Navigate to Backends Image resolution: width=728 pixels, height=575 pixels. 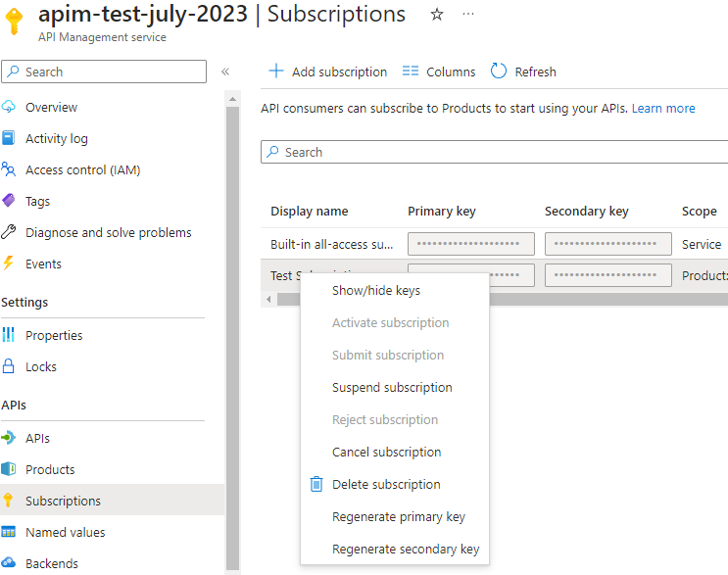52,563
